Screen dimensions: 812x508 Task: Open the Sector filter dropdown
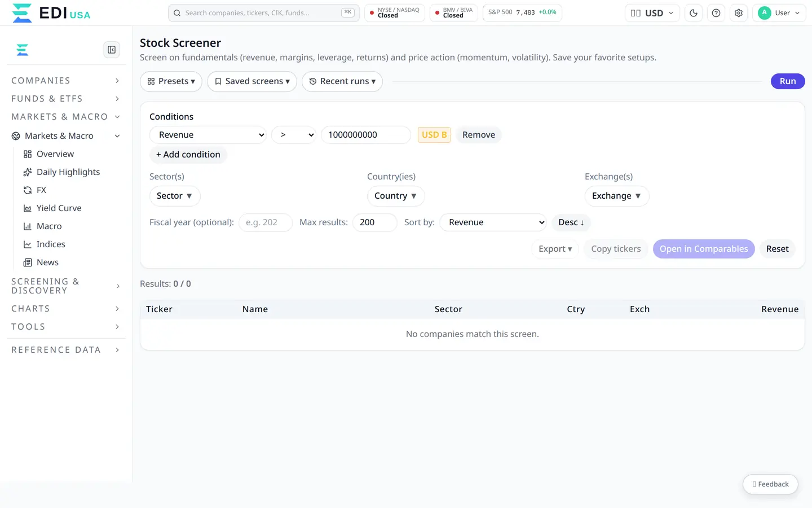[175, 196]
